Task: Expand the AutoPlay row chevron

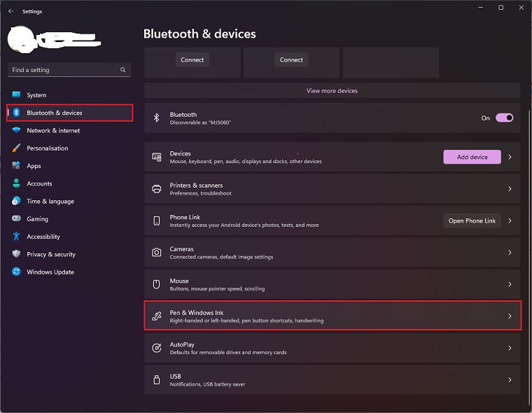Action: point(510,348)
